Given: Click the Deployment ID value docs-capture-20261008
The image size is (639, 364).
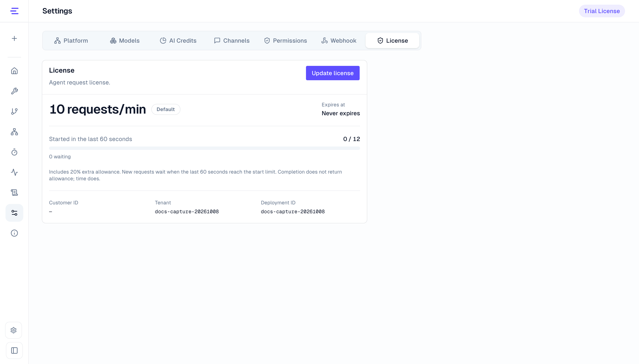Looking at the screenshot, I should 293,212.
